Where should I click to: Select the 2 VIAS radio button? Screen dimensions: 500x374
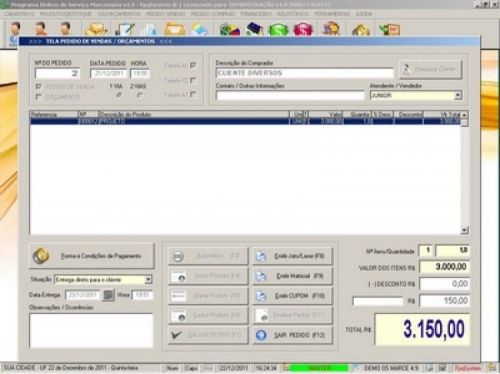coord(140,95)
